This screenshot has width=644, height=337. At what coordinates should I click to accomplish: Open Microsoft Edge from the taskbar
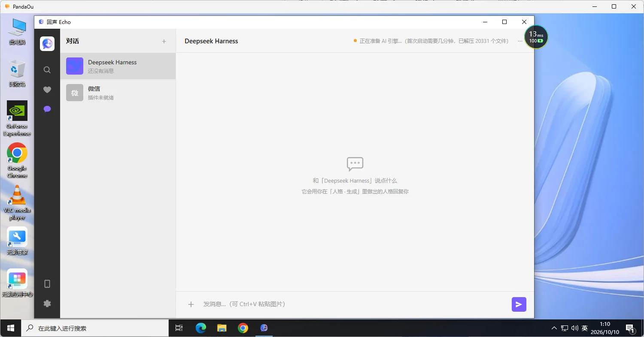pyautogui.click(x=201, y=328)
